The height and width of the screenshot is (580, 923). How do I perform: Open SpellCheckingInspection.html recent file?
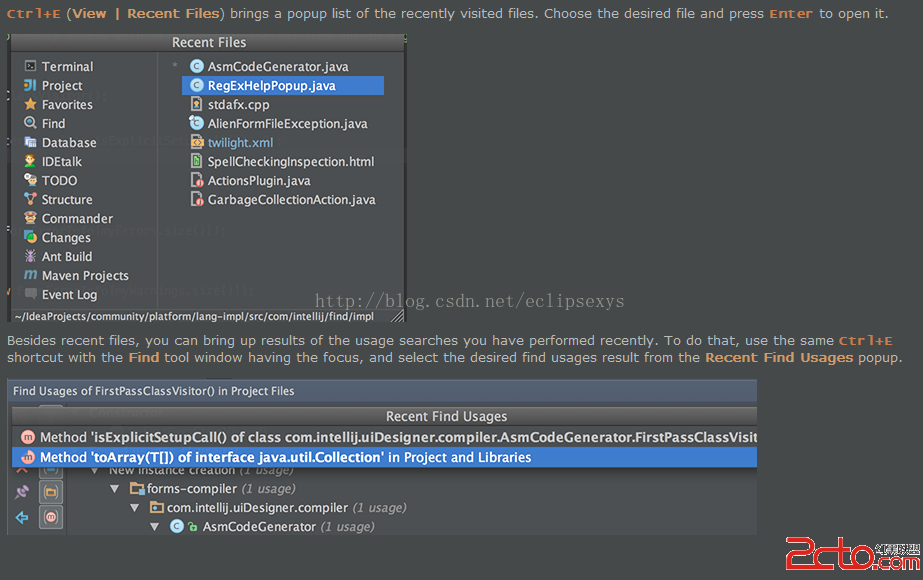click(283, 161)
